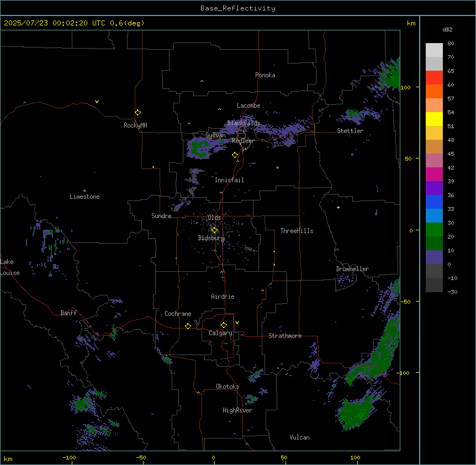
Task: Select the magenta 42–39 dBZ swatch
Action: (x=434, y=174)
